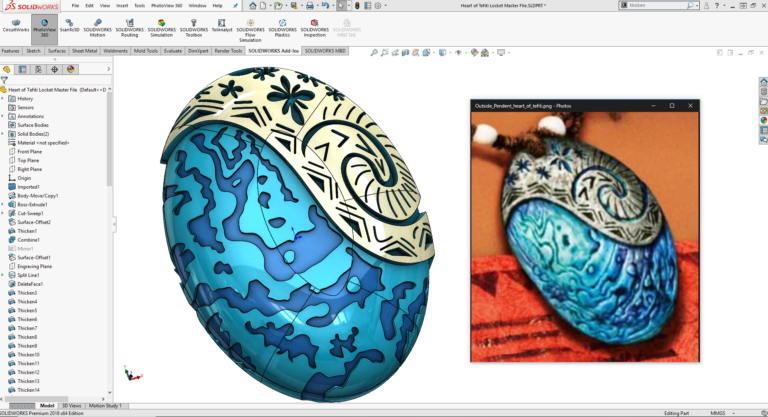This screenshot has height=417, width=768.
Task: Select the Engraving Plane item
Action: pyautogui.click(x=34, y=266)
